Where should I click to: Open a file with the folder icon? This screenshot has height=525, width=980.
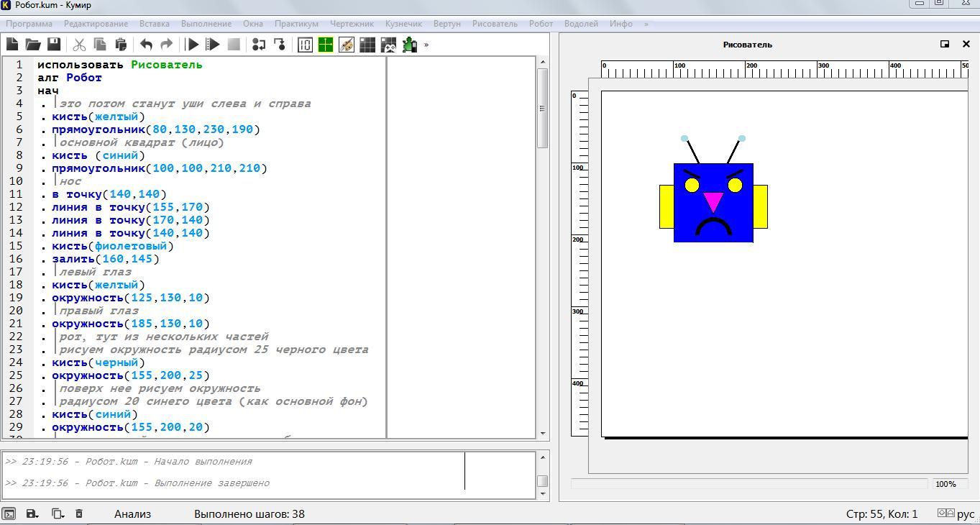click(33, 45)
